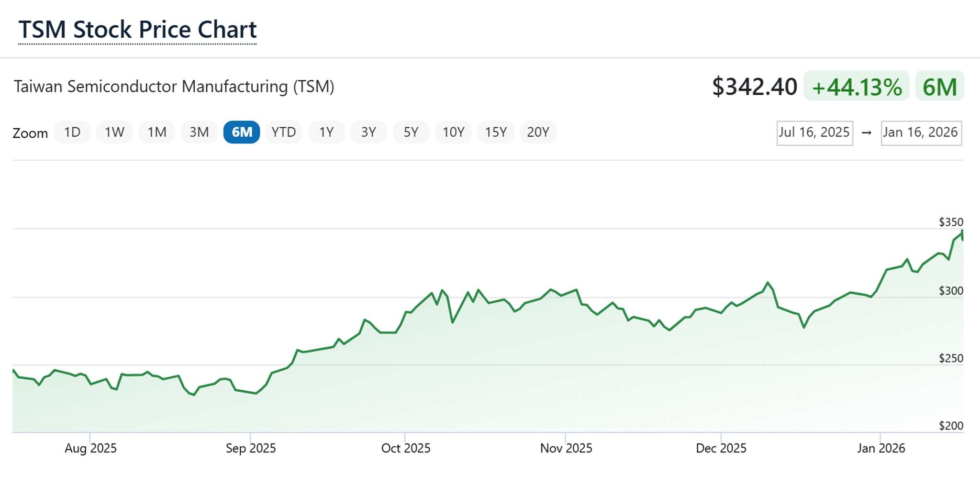The image size is (980, 484).
Task: Click the +44.13% change badge
Action: pos(857,87)
